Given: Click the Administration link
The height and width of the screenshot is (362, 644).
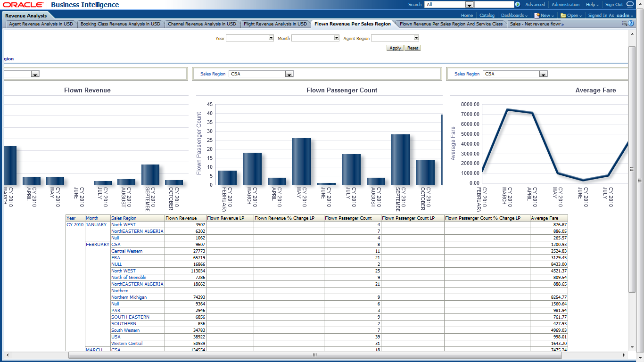Looking at the screenshot, I should pyautogui.click(x=565, y=5).
